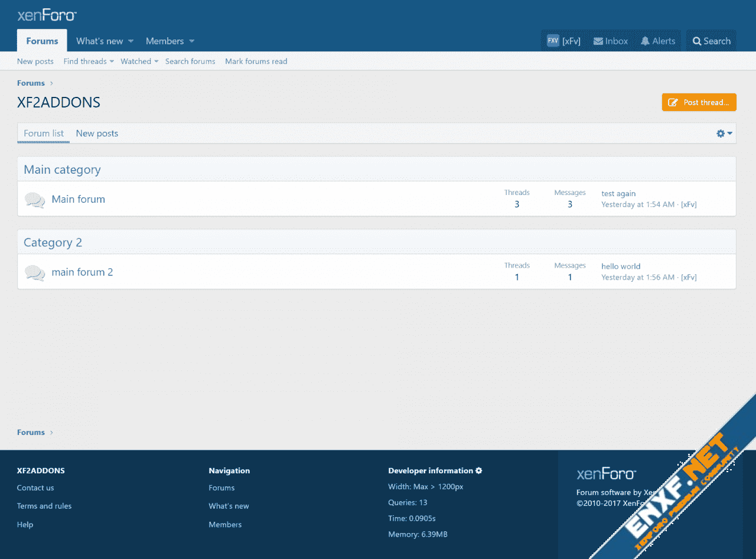Switch to the New posts tab
This screenshot has width=756, height=559.
click(x=97, y=134)
